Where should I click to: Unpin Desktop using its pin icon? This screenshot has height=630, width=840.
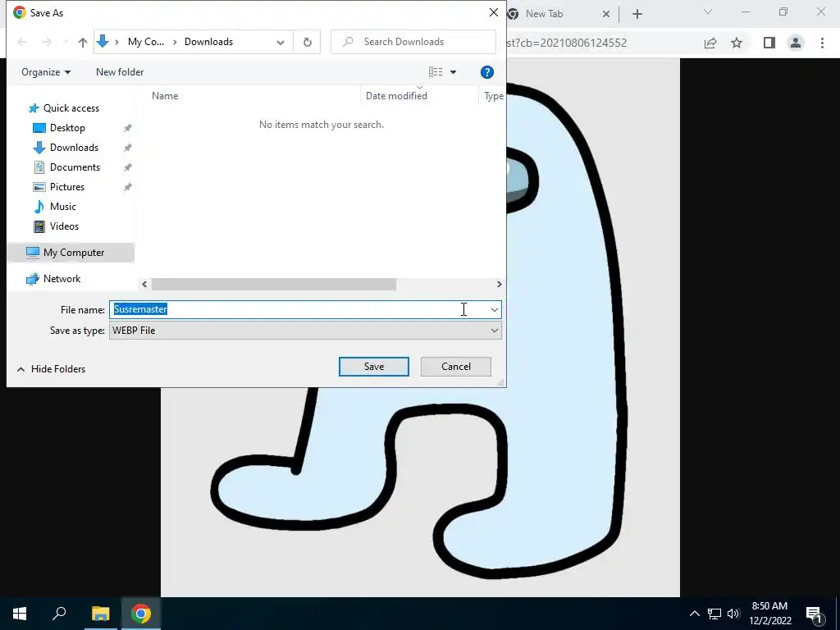pos(127,128)
